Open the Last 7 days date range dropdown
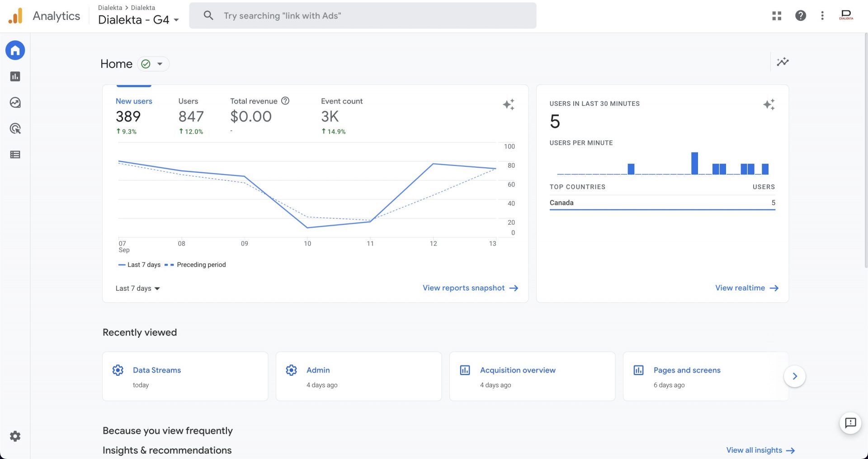 point(137,288)
